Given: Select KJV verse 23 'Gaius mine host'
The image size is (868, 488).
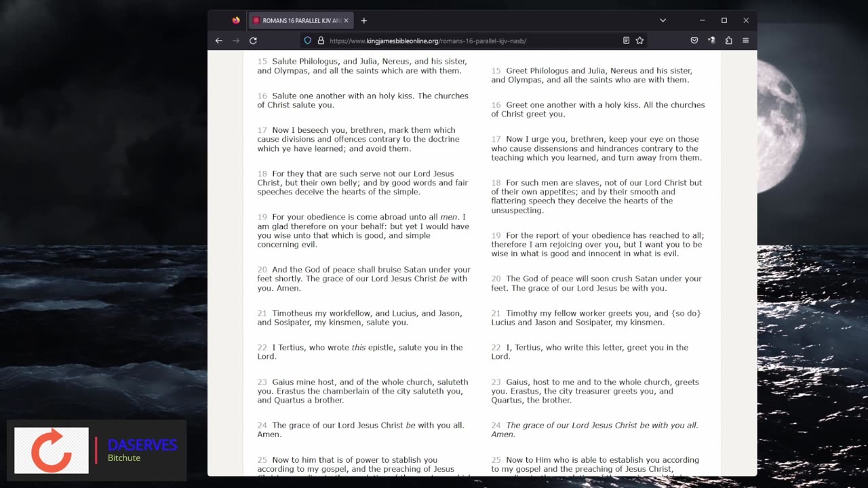Looking at the screenshot, I should tap(363, 391).
